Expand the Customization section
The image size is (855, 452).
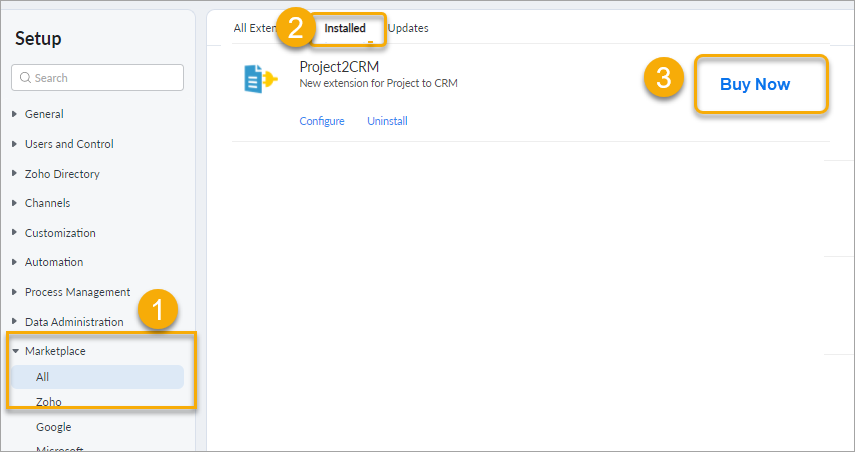[x=53, y=233]
